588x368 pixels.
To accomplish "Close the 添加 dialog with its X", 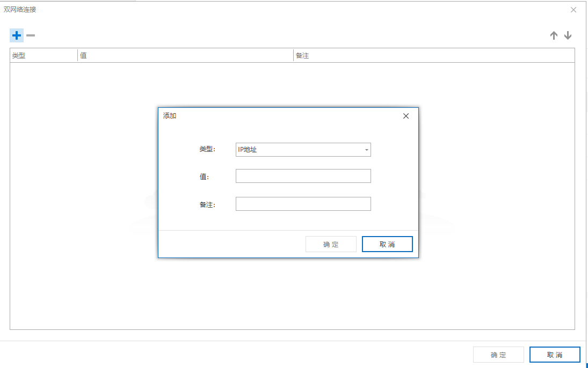I will click(x=406, y=116).
